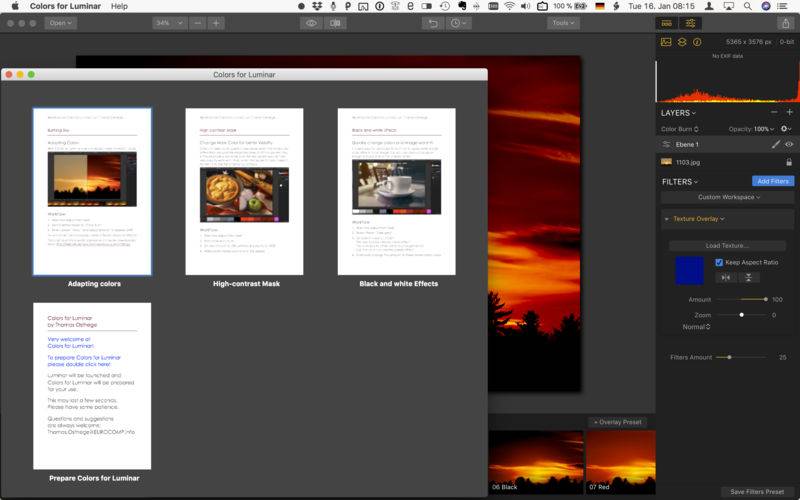Show image info circle icon
This screenshot has height=500, width=800.
tap(697, 42)
